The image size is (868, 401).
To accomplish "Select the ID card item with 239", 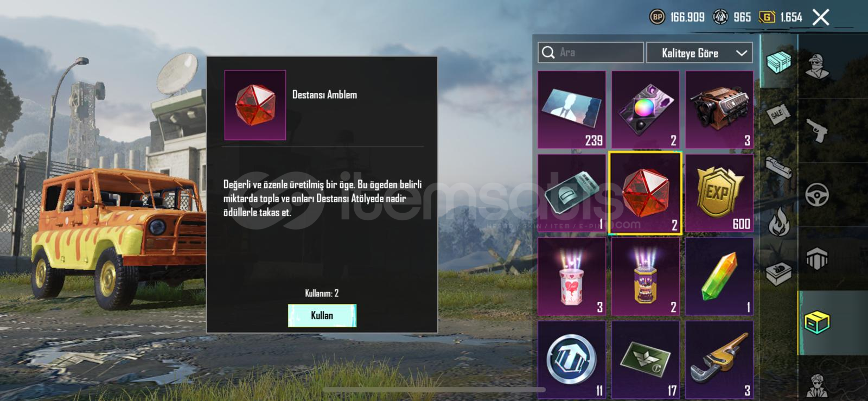I will tap(572, 110).
